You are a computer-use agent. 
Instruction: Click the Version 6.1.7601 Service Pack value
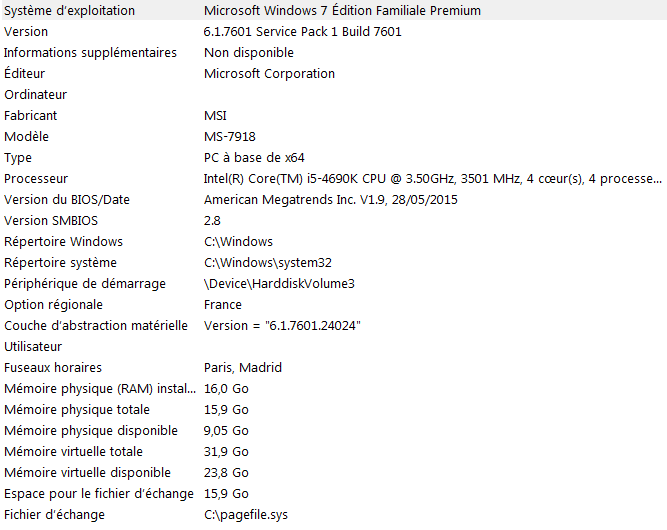[x=303, y=32]
